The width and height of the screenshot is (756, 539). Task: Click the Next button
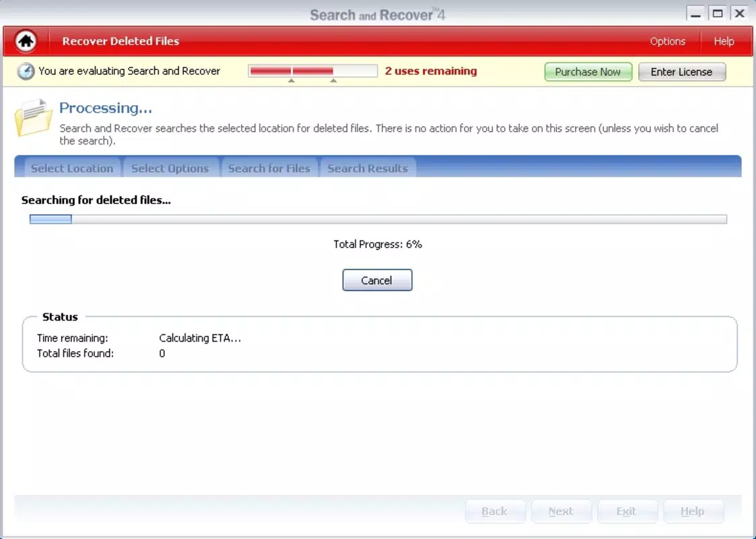(x=561, y=511)
